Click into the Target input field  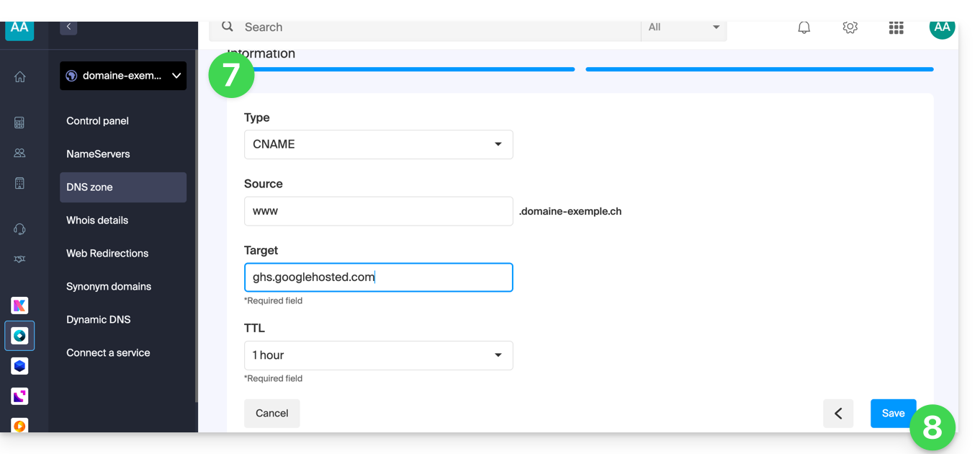[378, 277]
